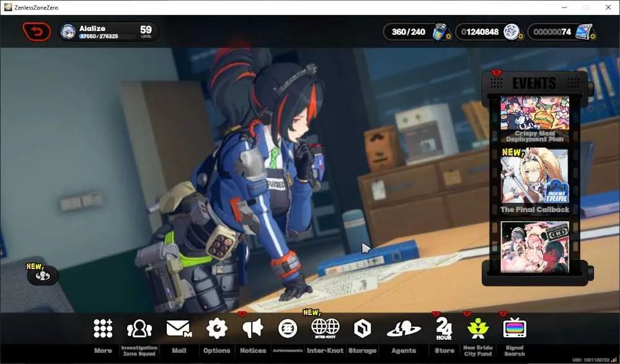Minimize the ZenlessZoneZero window

(564, 7)
